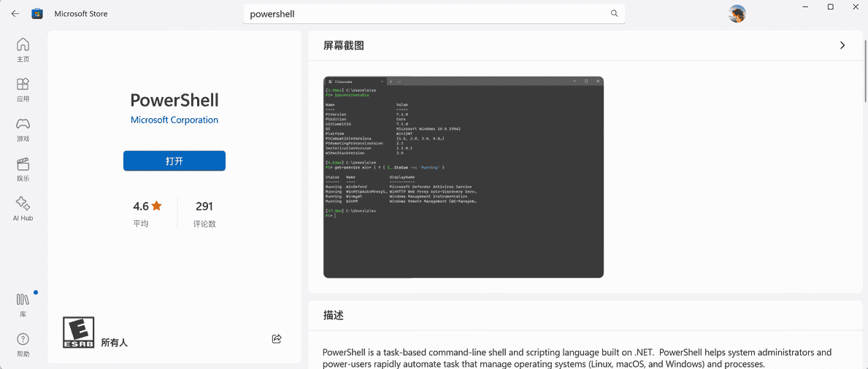Viewport: 868px width, 369px height.
Task: Open 帮助 help in the sidebar
Action: (23, 344)
